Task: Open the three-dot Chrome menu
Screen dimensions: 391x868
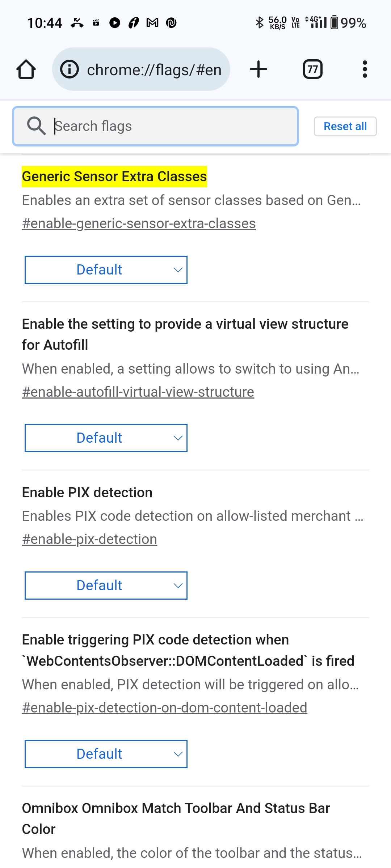Action: coord(365,69)
